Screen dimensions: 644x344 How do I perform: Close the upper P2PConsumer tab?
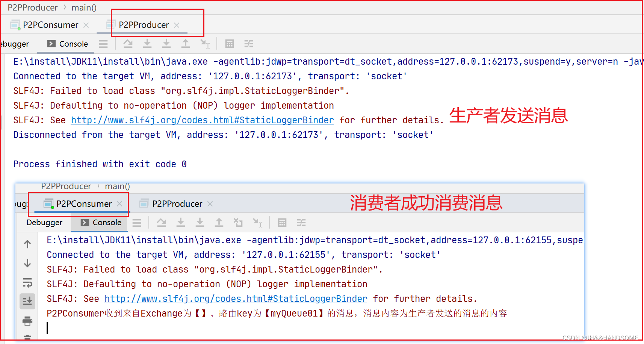(86, 25)
